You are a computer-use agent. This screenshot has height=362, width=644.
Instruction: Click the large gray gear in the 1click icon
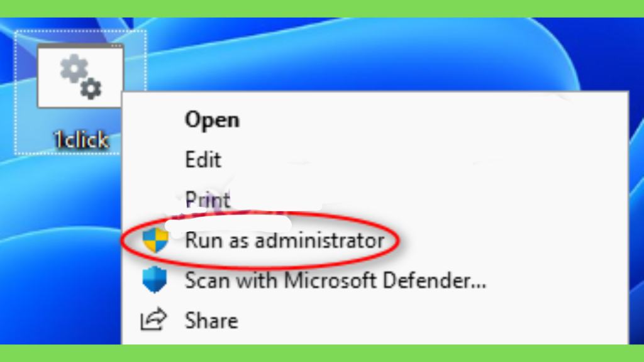pyautogui.click(x=74, y=69)
